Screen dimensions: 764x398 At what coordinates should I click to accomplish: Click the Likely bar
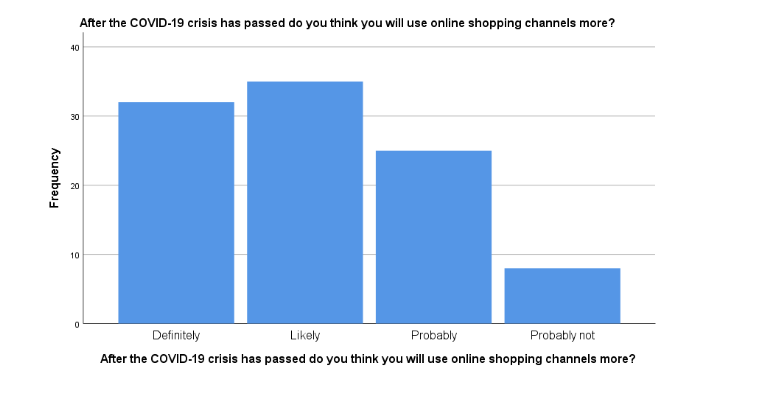(x=305, y=202)
